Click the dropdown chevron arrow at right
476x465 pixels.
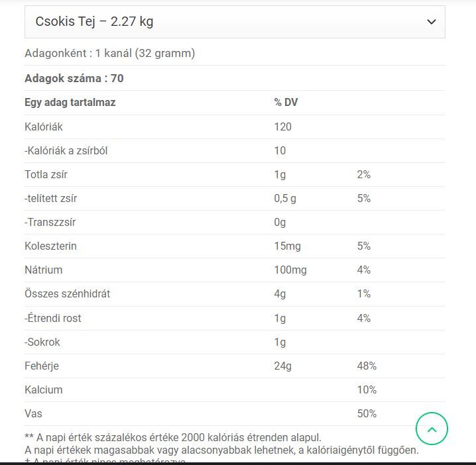click(432, 22)
